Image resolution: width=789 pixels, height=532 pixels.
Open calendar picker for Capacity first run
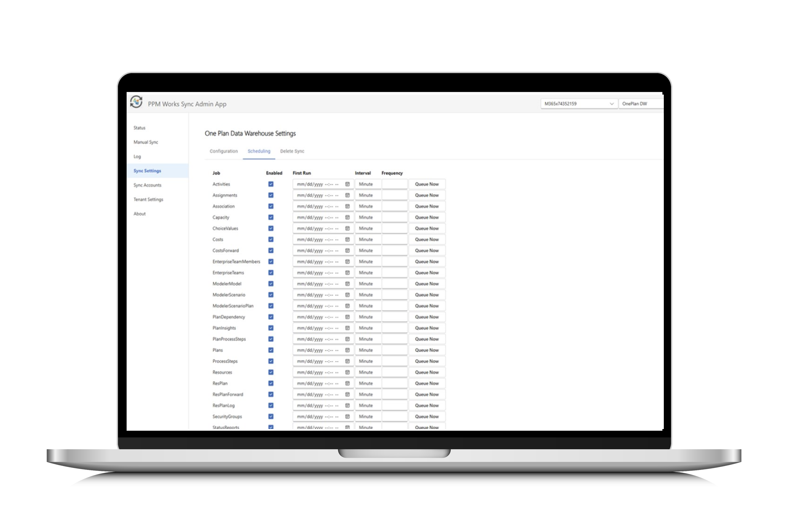(x=347, y=217)
